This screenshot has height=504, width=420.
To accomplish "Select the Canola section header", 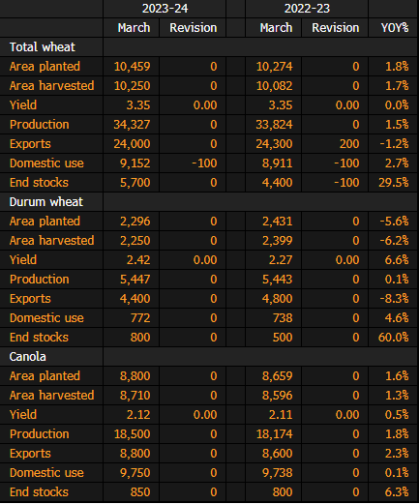I will (28, 357).
